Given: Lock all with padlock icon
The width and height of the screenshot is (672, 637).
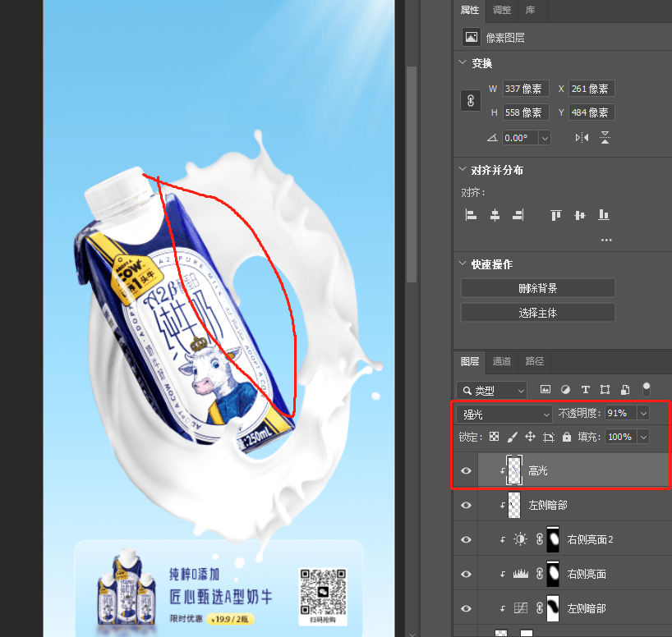Looking at the screenshot, I should coord(567,437).
